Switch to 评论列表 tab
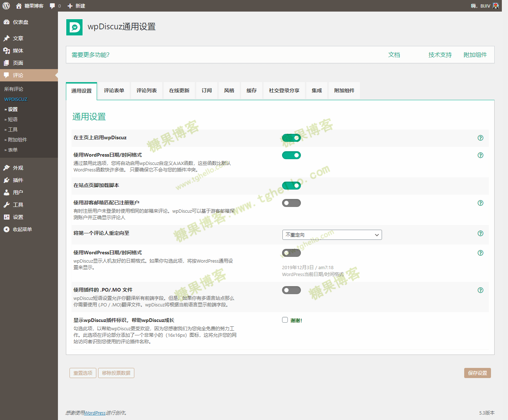The image size is (508, 420). coord(147,90)
